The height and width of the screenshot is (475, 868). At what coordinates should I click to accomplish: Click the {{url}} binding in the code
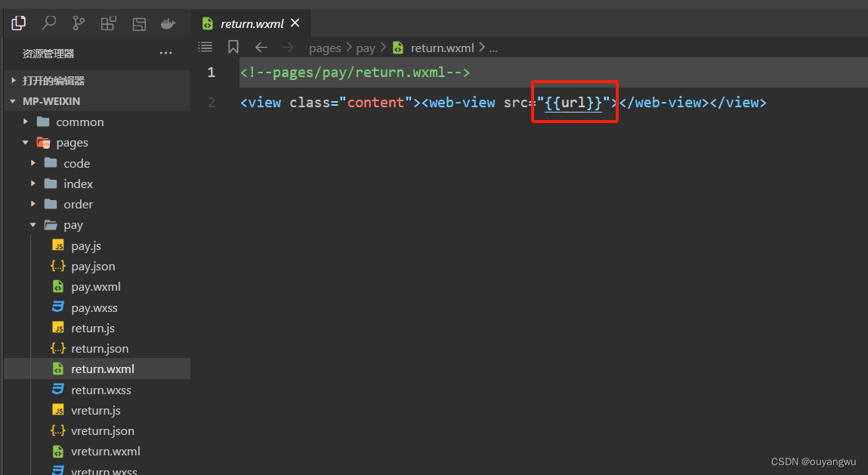[x=573, y=103]
